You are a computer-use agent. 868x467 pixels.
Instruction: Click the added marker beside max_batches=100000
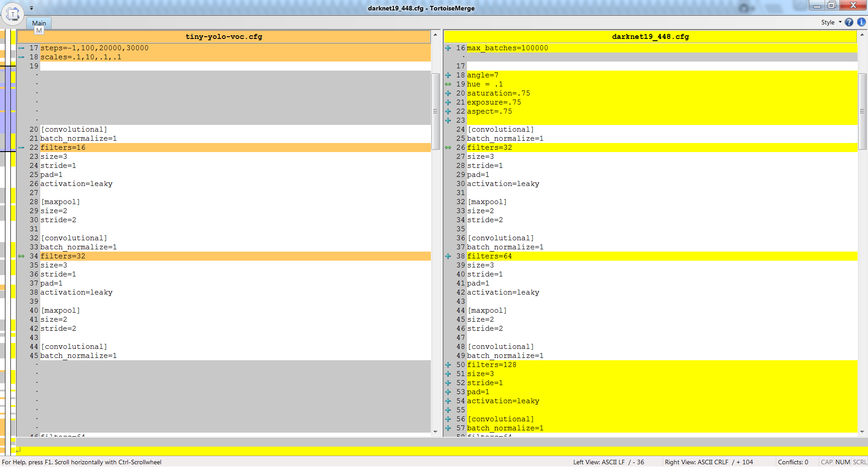point(448,48)
